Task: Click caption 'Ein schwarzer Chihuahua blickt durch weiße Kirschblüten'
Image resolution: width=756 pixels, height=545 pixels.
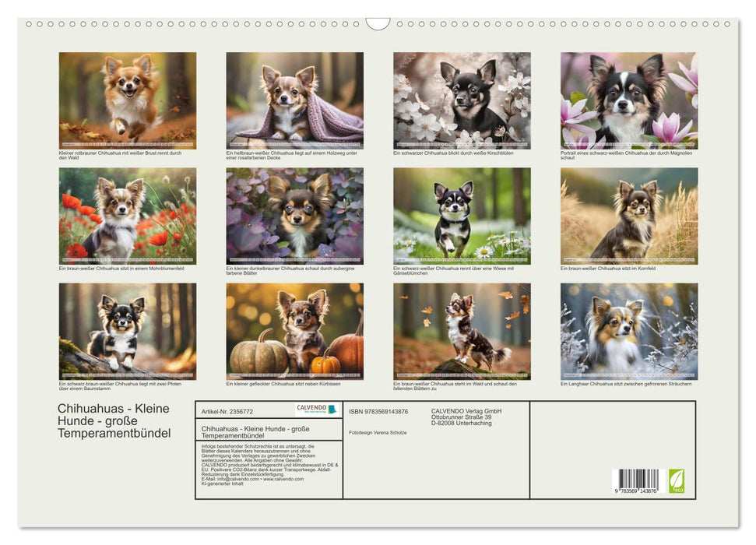Action: click(x=453, y=153)
